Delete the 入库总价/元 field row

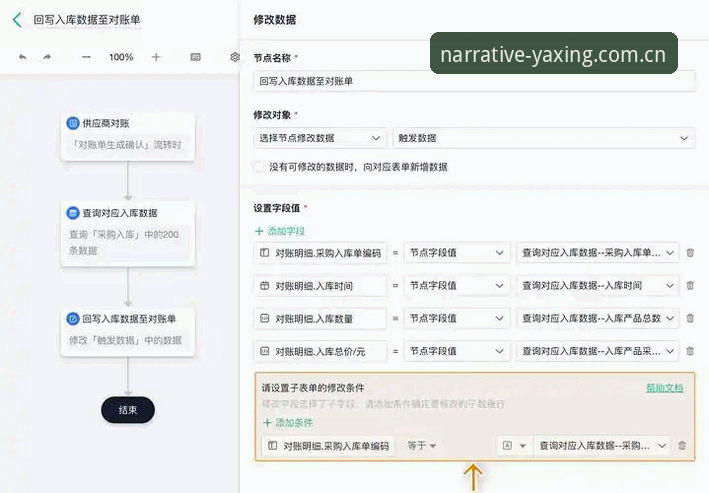pos(690,351)
